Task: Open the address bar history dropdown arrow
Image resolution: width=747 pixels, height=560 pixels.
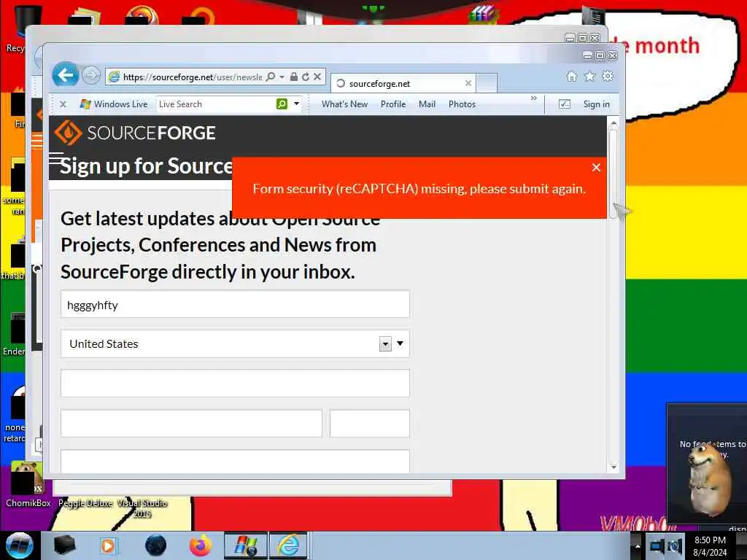Action: pyautogui.click(x=282, y=77)
